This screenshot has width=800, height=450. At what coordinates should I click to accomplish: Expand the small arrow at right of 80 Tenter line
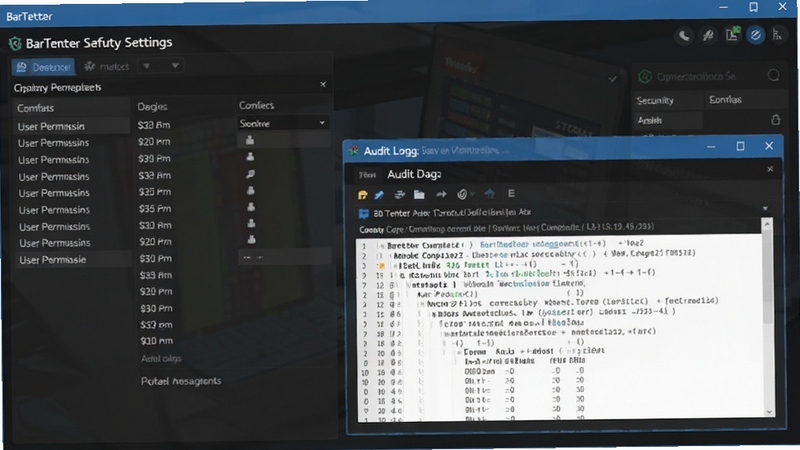(765, 209)
